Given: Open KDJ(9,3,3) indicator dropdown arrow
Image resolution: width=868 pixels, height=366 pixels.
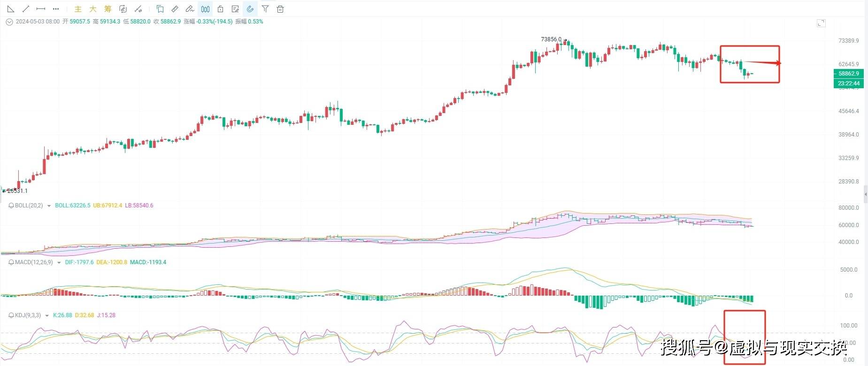Looking at the screenshot, I should pyautogui.click(x=47, y=316).
